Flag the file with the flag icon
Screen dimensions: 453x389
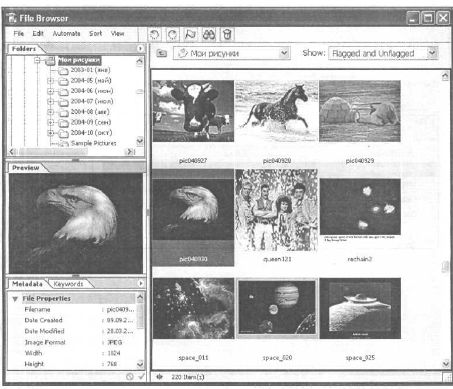(x=190, y=34)
